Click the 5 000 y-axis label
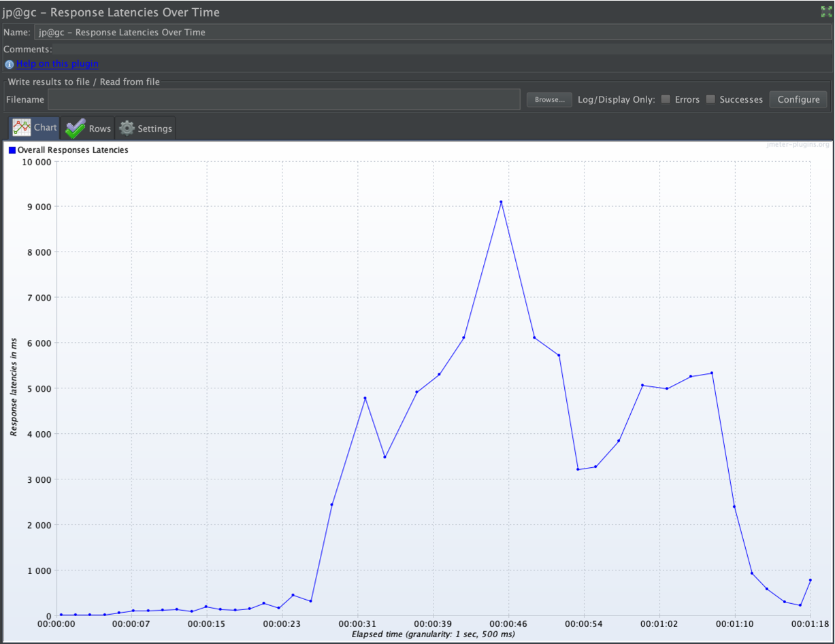 point(39,388)
